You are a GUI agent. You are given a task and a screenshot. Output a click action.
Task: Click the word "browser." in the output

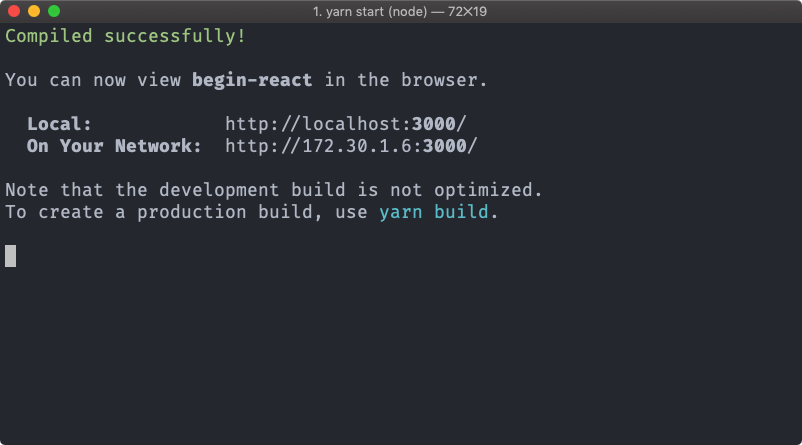tap(444, 80)
